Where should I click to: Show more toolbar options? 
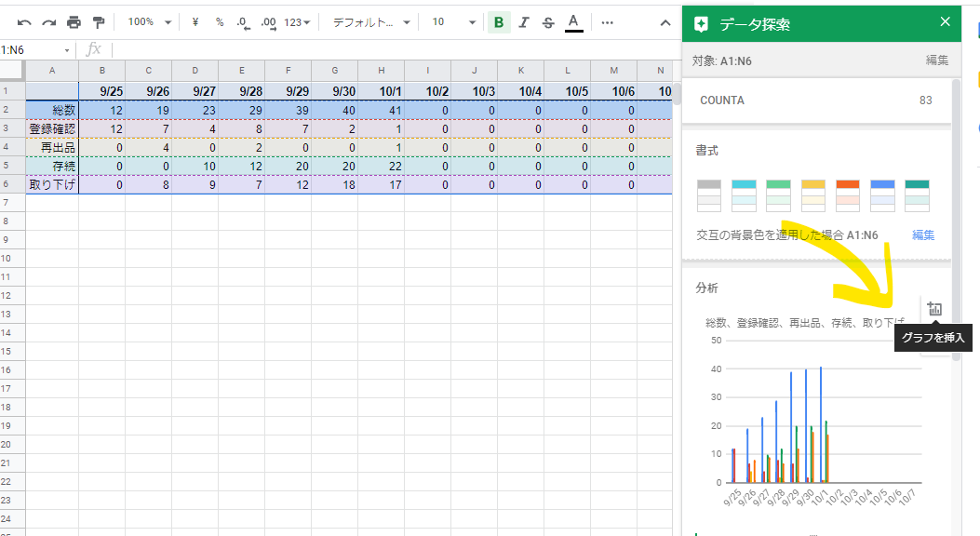tap(607, 22)
